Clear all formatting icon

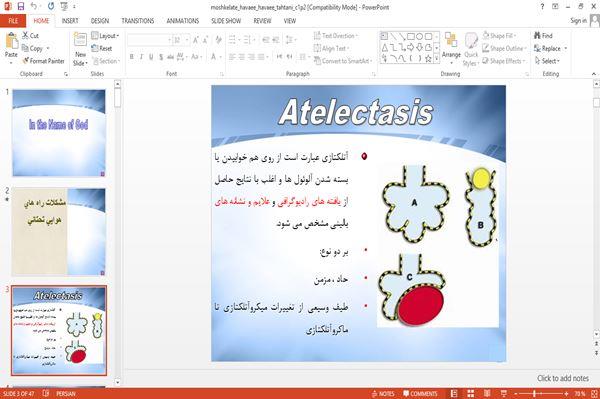pyautogui.click(x=218, y=40)
